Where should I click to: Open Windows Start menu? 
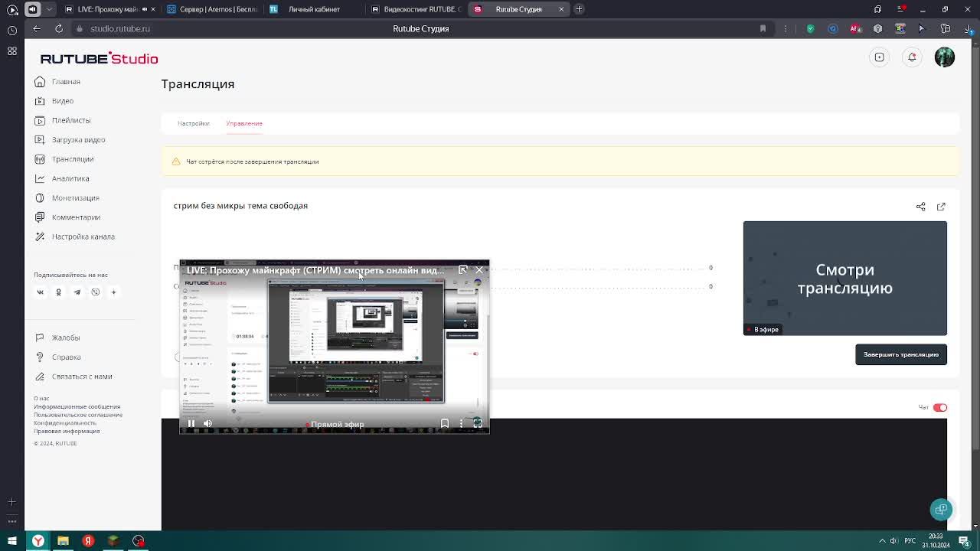coord(12,541)
